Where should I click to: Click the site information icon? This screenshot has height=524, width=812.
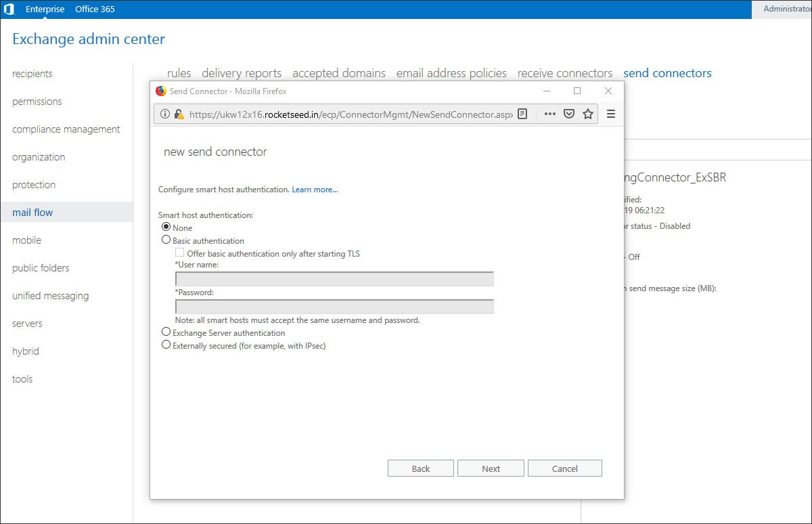(x=165, y=114)
